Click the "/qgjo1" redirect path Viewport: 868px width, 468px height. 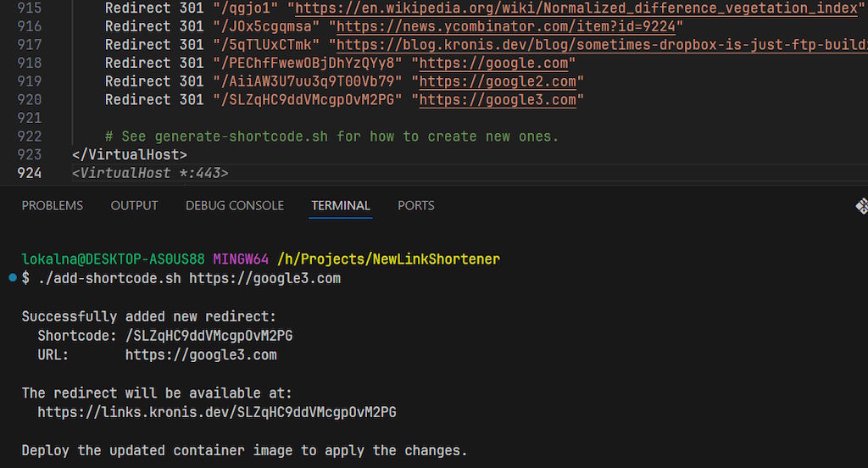245,8
